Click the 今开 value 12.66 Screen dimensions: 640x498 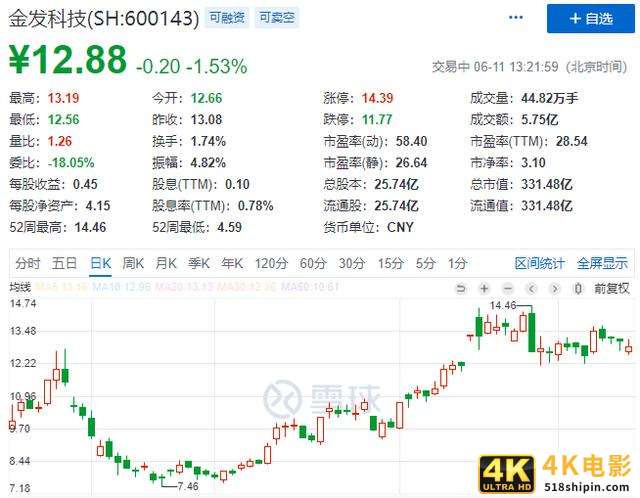coord(207,98)
